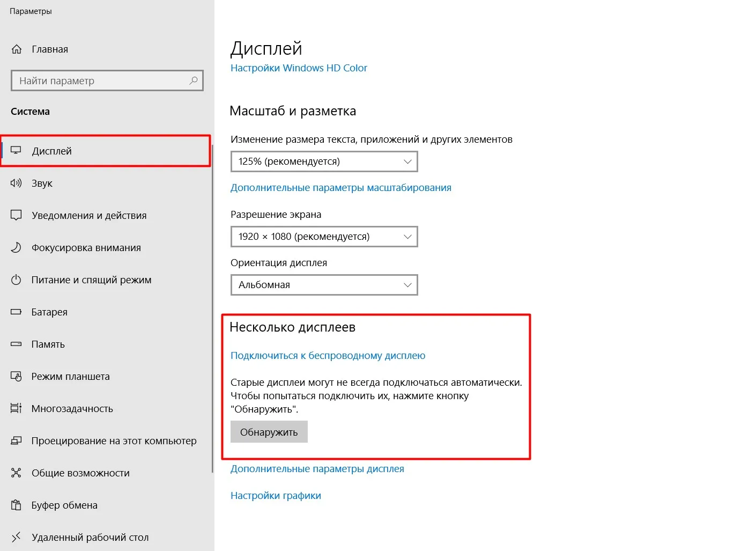Click the power icon for Питание и спящий режим
This screenshot has width=756, height=551.
pos(16,280)
